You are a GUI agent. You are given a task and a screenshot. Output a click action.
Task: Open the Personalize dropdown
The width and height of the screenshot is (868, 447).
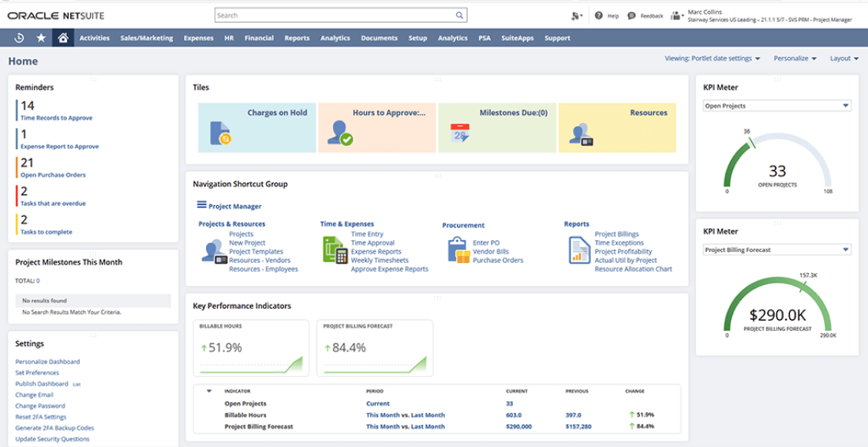click(x=795, y=58)
